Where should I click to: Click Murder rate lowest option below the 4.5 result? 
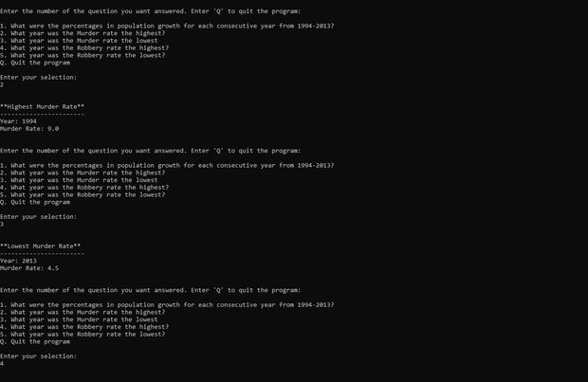(79, 319)
